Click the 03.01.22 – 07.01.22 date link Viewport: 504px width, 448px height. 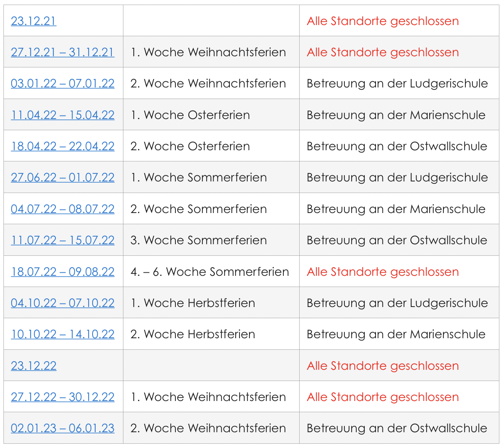[62, 83]
